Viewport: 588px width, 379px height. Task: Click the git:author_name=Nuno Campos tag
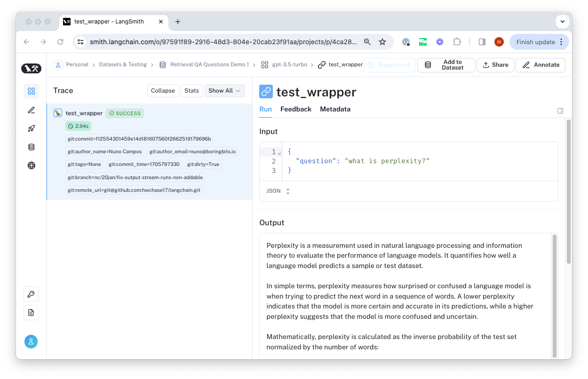(105, 151)
